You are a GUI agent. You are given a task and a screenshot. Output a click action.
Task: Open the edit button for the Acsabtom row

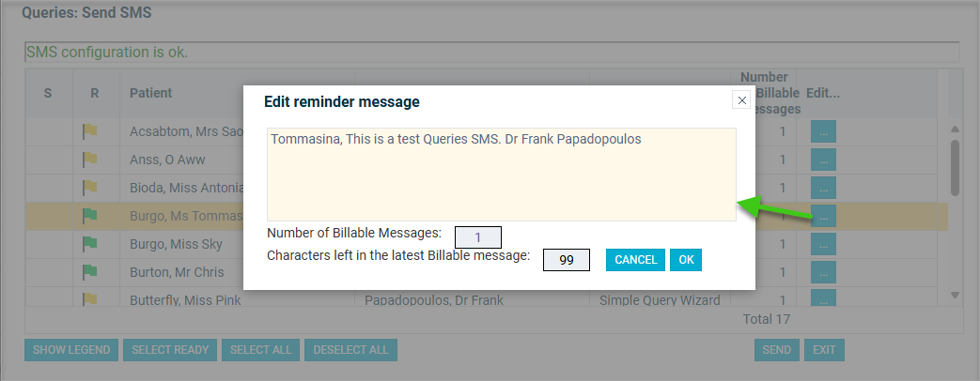tap(823, 131)
